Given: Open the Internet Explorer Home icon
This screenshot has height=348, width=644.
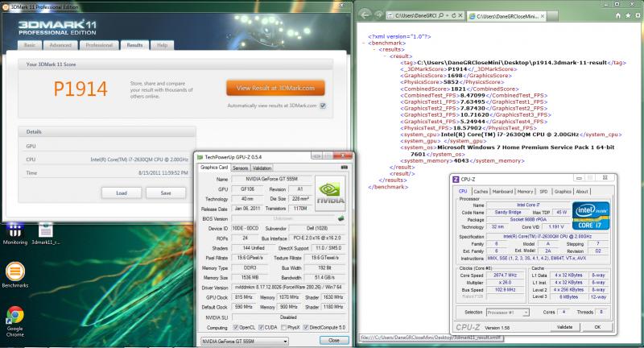Looking at the screenshot, I should pos(617,15).
